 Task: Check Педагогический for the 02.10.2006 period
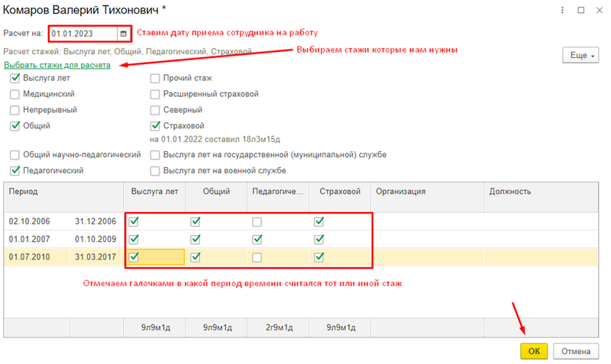coord(259,221)
